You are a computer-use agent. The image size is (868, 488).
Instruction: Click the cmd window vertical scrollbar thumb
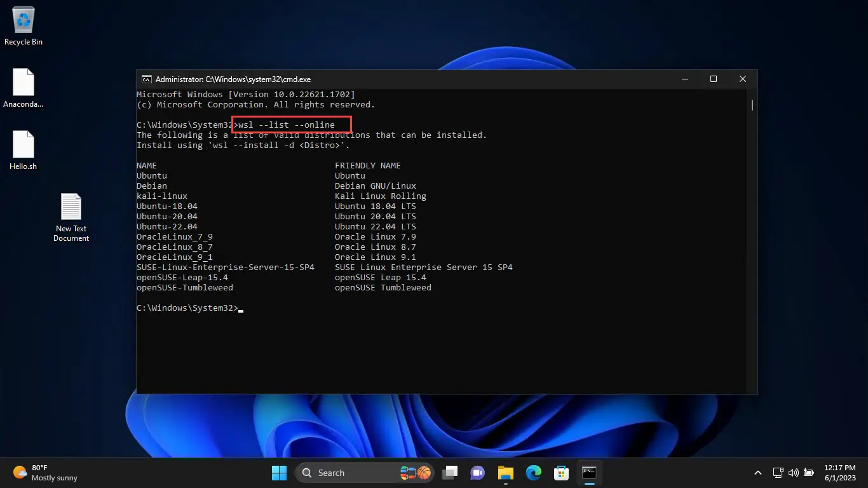[x=752, y=105]
